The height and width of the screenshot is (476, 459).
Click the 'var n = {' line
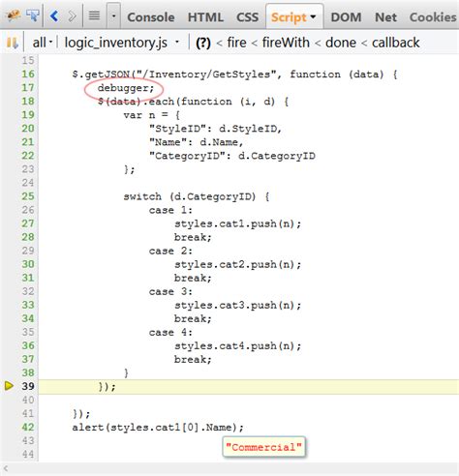pyautogui.click(x=151, y=115)
